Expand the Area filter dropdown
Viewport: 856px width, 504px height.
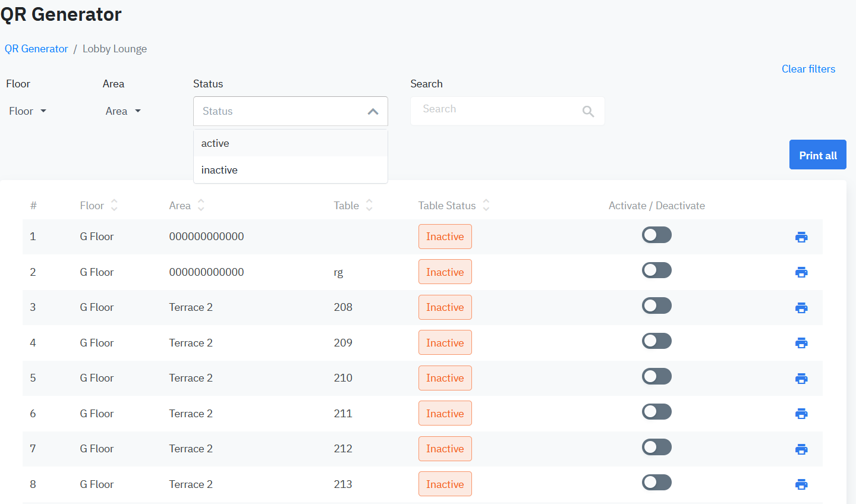124,111
